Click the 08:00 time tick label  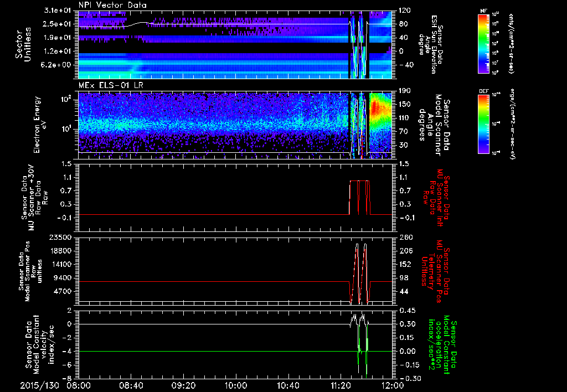coord(79,385)
